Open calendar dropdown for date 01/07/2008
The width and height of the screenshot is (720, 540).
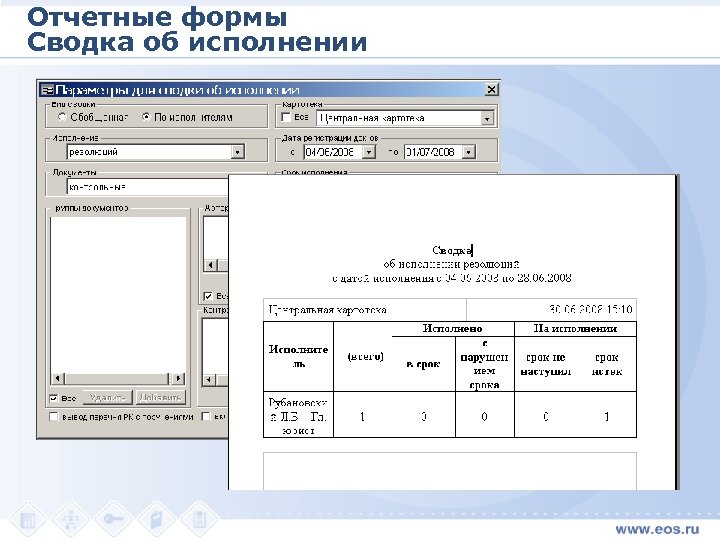point(468,152)
